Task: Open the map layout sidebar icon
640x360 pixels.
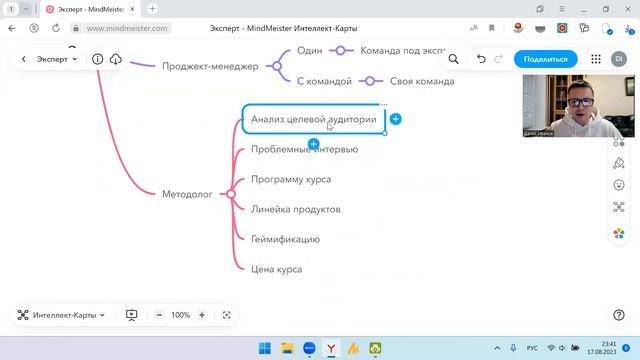Action: click(x=619, y=207)
